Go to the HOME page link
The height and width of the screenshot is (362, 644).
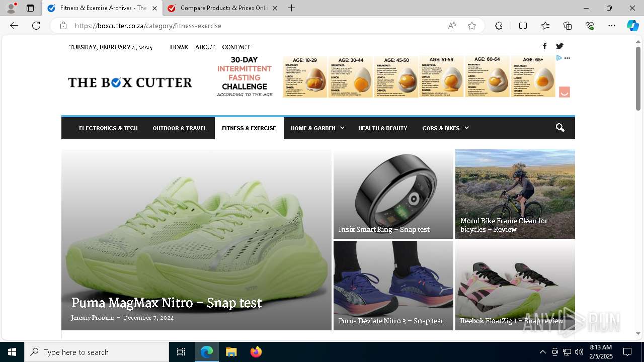tap(179, 47)
